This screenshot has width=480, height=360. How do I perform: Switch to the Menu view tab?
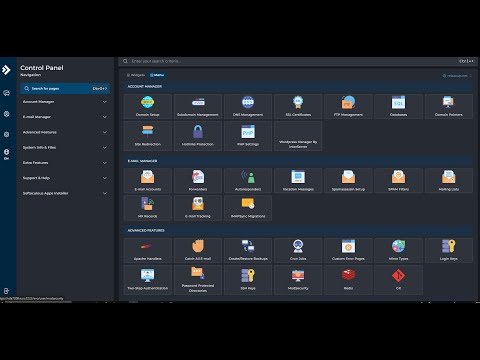click(157, 75)
